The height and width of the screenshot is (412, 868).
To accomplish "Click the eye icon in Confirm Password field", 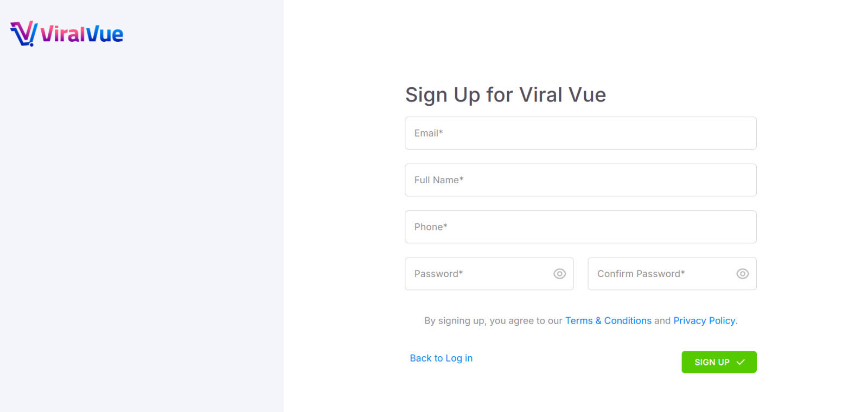I will tap(742, 274).
